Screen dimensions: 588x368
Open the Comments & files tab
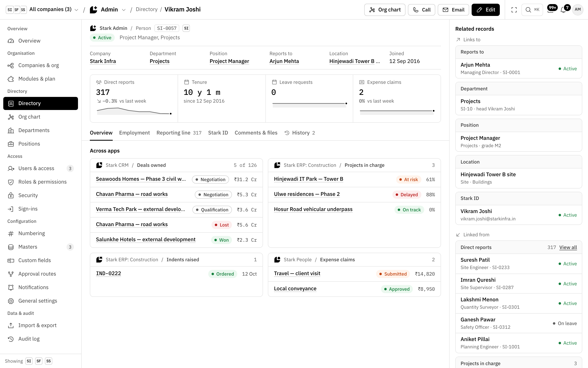pyautogui.click(x=256, y=133)
